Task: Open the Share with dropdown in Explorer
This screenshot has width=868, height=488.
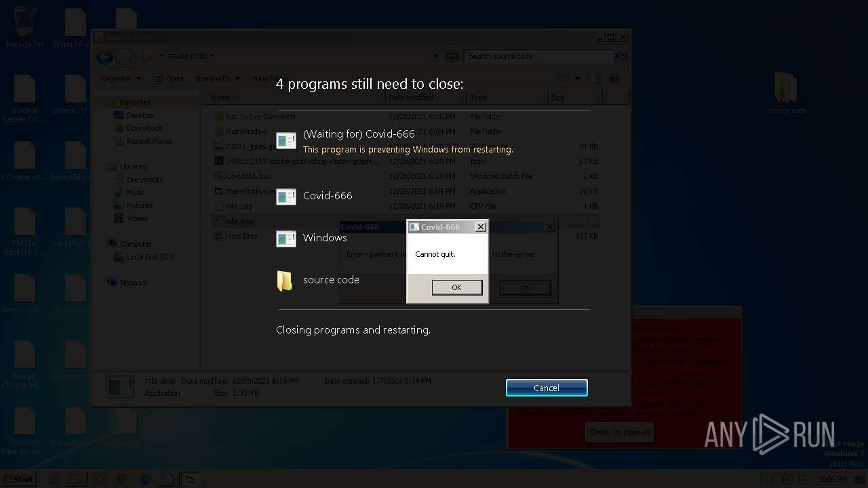Action: coord(217,79)
